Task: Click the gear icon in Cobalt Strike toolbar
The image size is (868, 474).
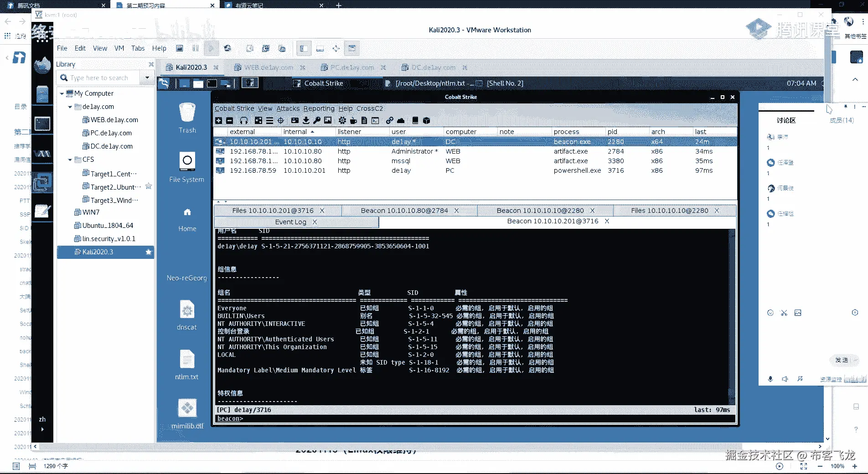Action: pos(342,120)
